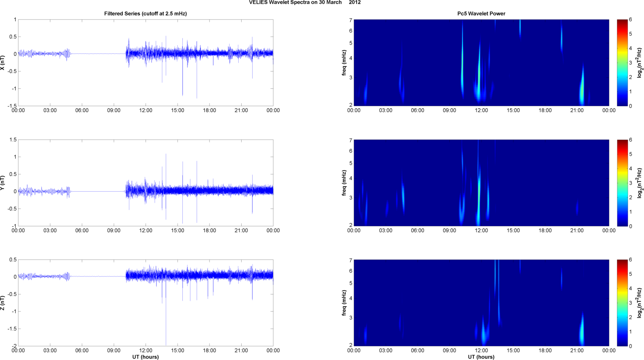Click the '1.5' tick label on the Y (nT) axis
This screenshot has width=644, height=360.
(13, 140)
